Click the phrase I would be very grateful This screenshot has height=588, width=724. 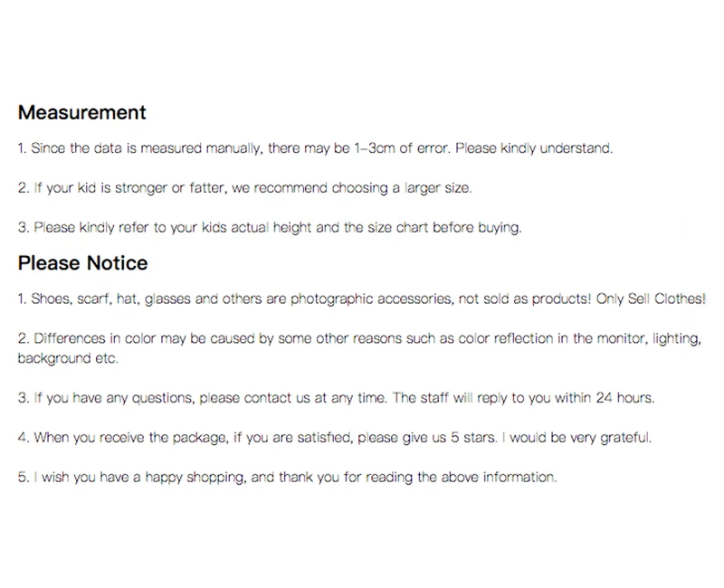point(576,438)
